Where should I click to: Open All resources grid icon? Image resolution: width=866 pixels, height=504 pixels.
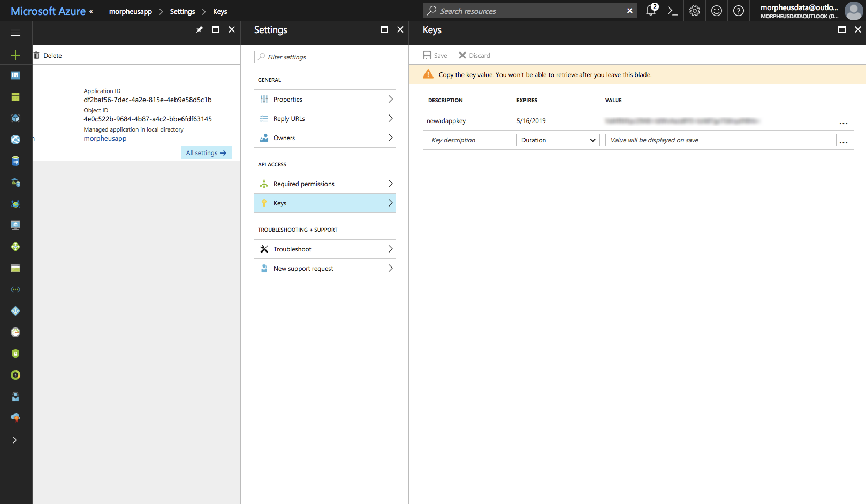[16, 97]
